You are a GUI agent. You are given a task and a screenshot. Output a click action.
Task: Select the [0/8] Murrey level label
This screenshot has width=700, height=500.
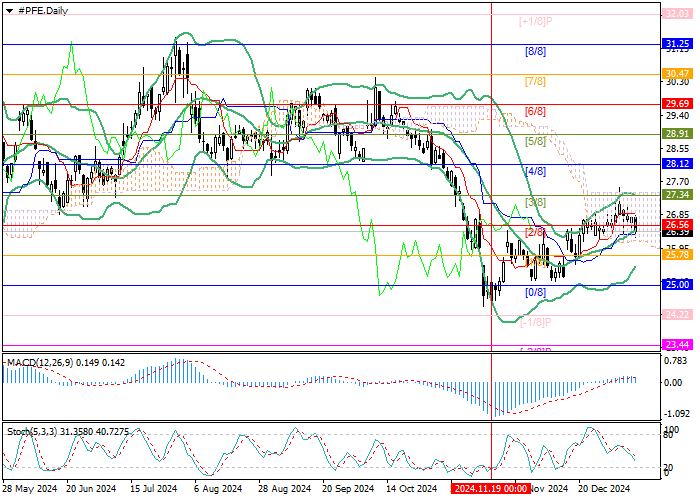[535, 292]
